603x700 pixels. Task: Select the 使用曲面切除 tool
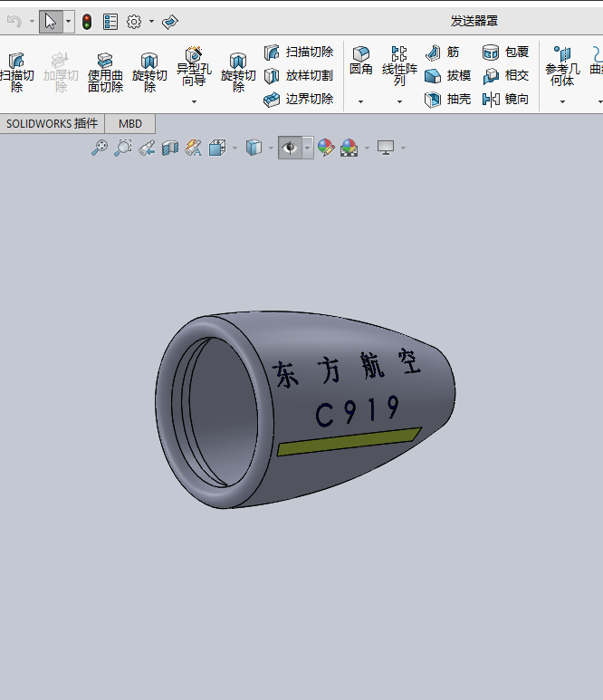point(105,72)
